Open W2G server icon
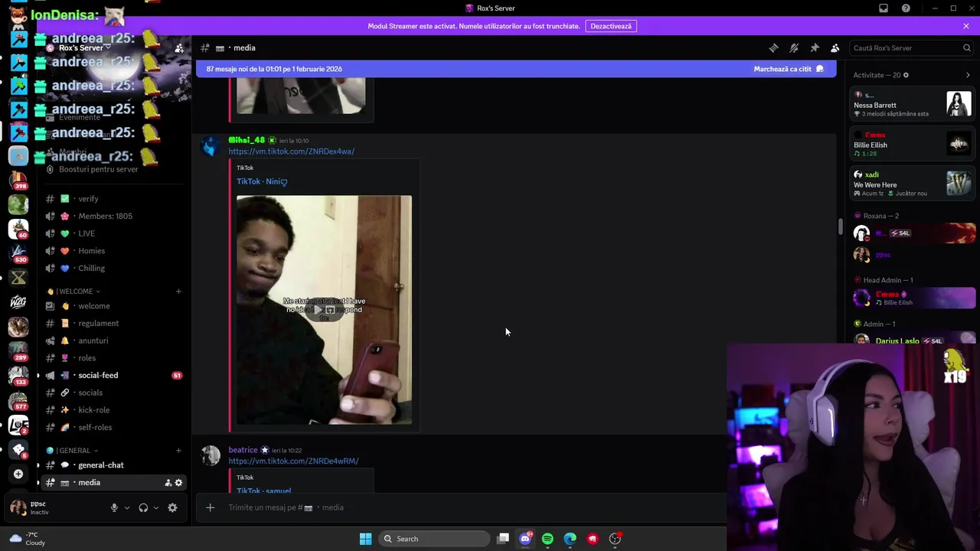Screen dimensions: 980x551 (18, 302)
